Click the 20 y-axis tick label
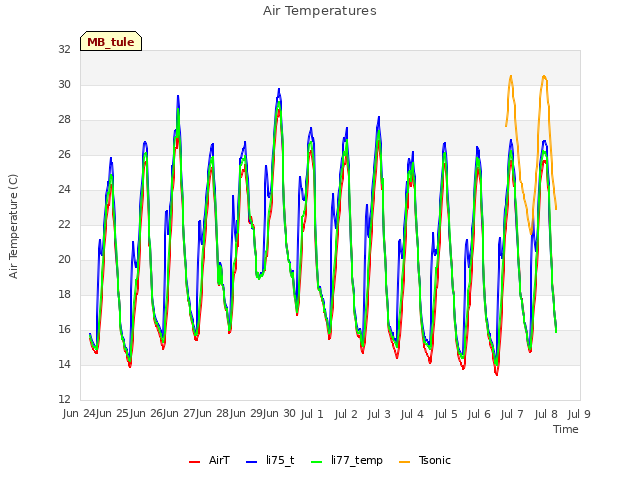Viewport: 640px width, 480px height. 64,260
